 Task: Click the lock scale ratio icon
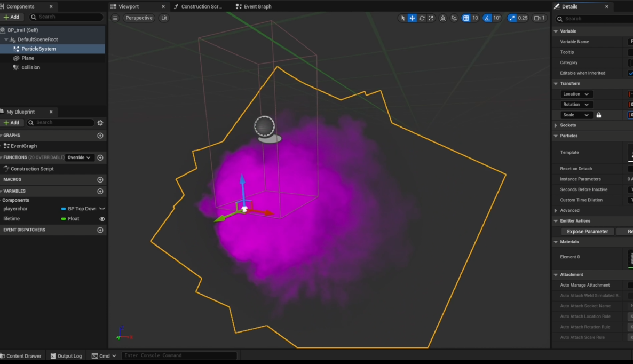[598, 115]
